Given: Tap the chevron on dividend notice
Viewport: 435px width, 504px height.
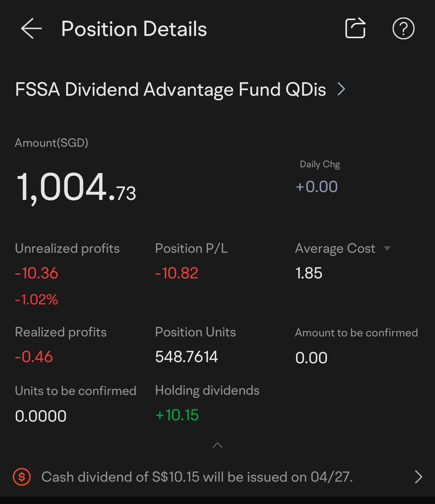Looking at the screenshot, I should pyautogui.click(x=418, y=477).
